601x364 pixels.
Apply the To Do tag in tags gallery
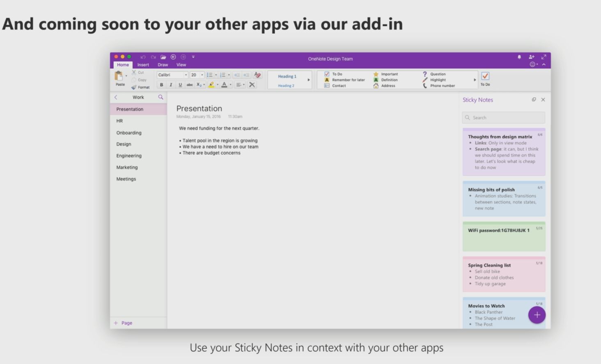pos(333,74)
